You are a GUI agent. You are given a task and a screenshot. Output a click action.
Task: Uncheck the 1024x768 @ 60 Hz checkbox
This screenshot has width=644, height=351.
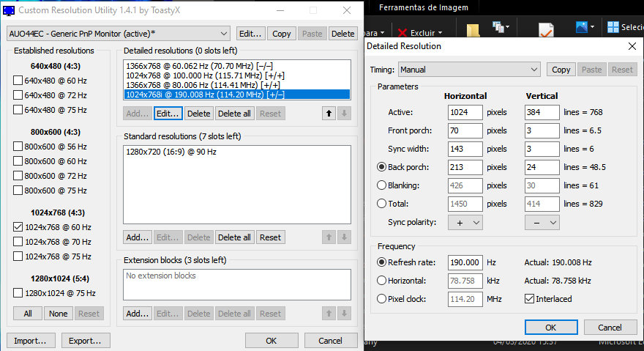pyautogui.click(x=18, y=227)
